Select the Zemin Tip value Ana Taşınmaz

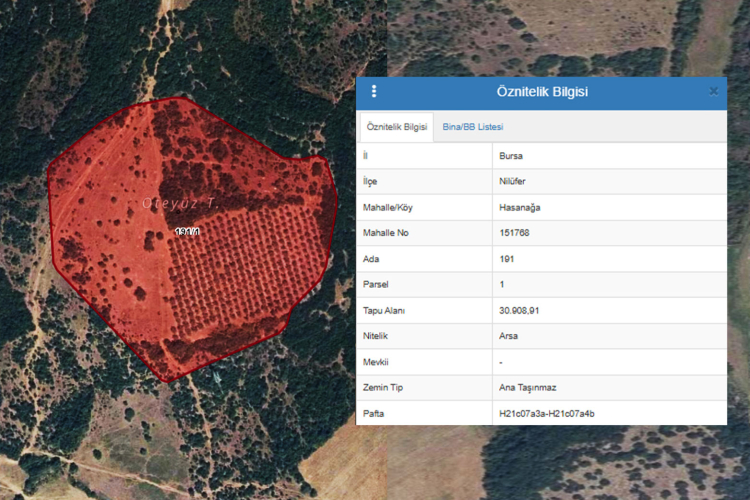(x=527, y=387)
